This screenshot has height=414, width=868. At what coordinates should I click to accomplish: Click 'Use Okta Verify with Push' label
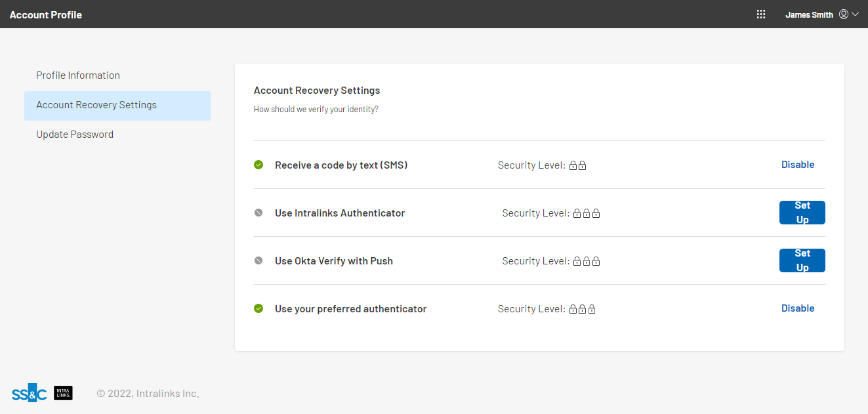[334, 261]
